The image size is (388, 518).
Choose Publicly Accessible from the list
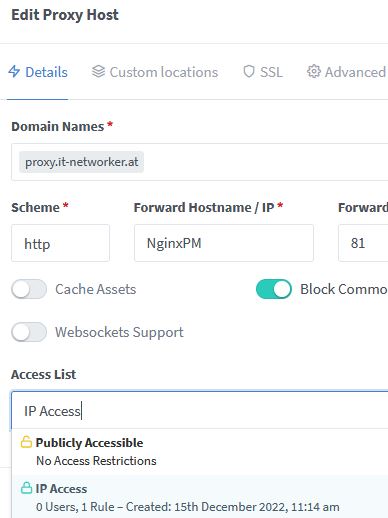pos(200,452)
